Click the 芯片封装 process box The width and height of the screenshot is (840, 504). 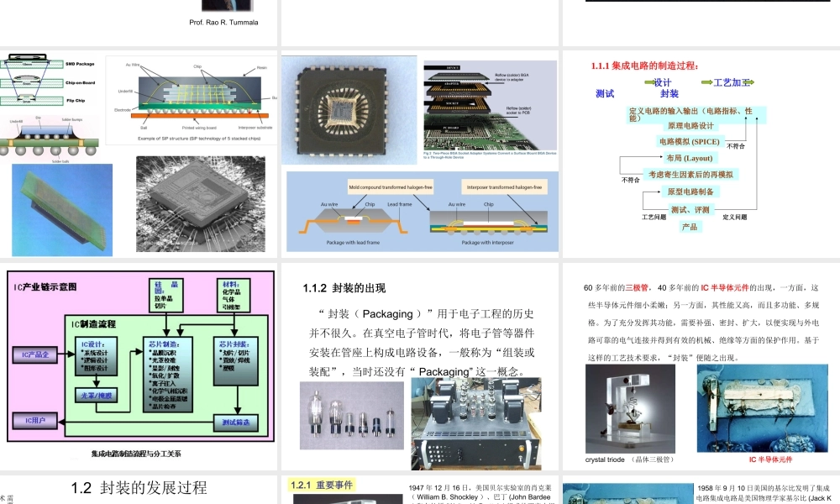(x=236, y=360)
